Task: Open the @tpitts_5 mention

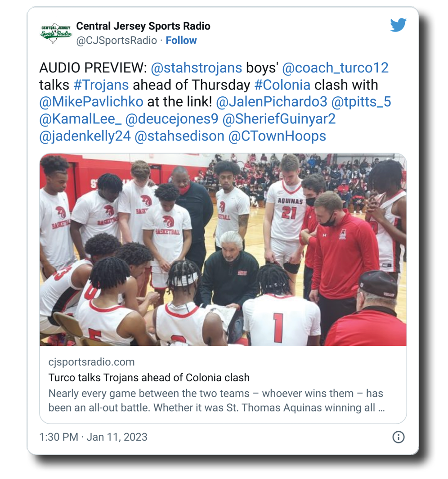Action: point(361,102)
